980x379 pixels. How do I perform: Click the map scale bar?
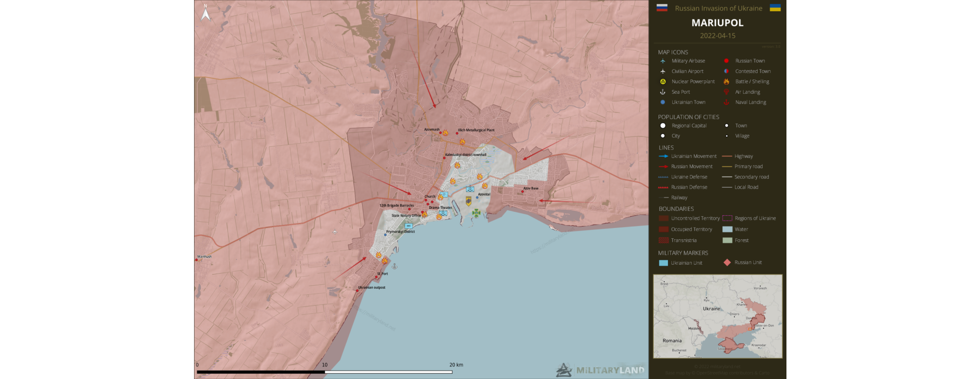tap(324, 372)
